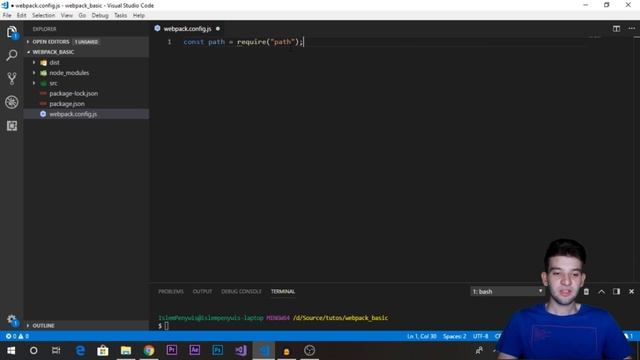Switch to the Debug Console tab
The width and height of the screenshot is (640, 360).
241,291
